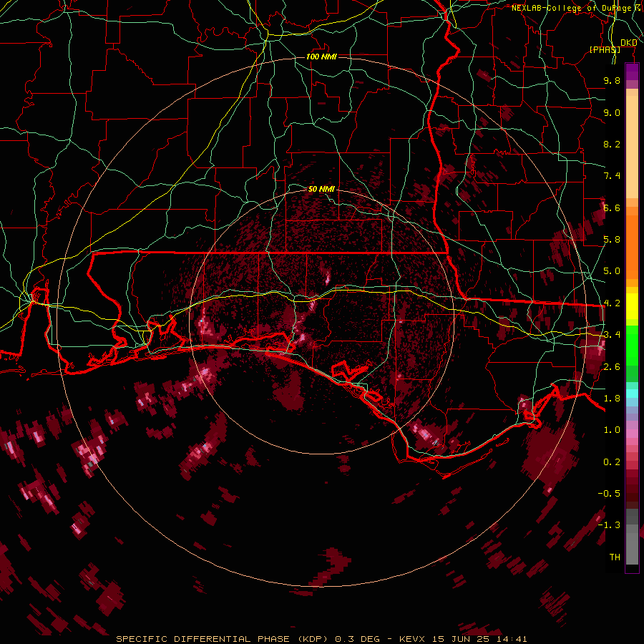Pick the cyan segment of the color bar

pos(632,394)
